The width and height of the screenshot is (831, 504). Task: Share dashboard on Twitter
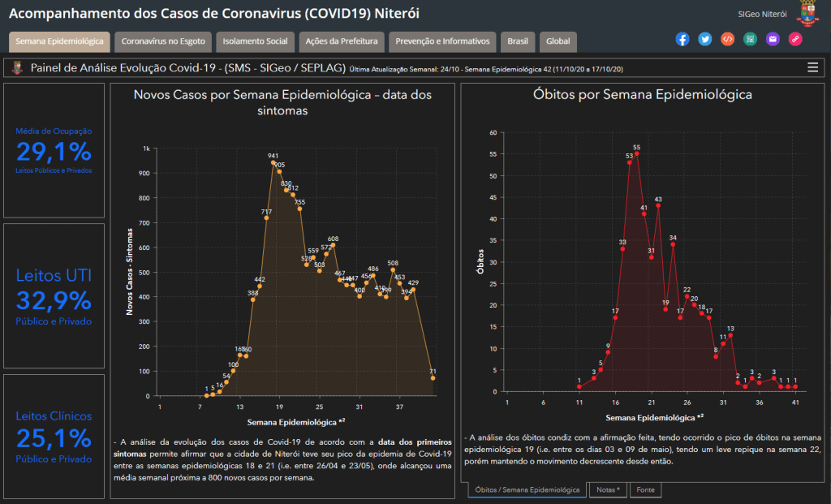(x=704, y=39)
